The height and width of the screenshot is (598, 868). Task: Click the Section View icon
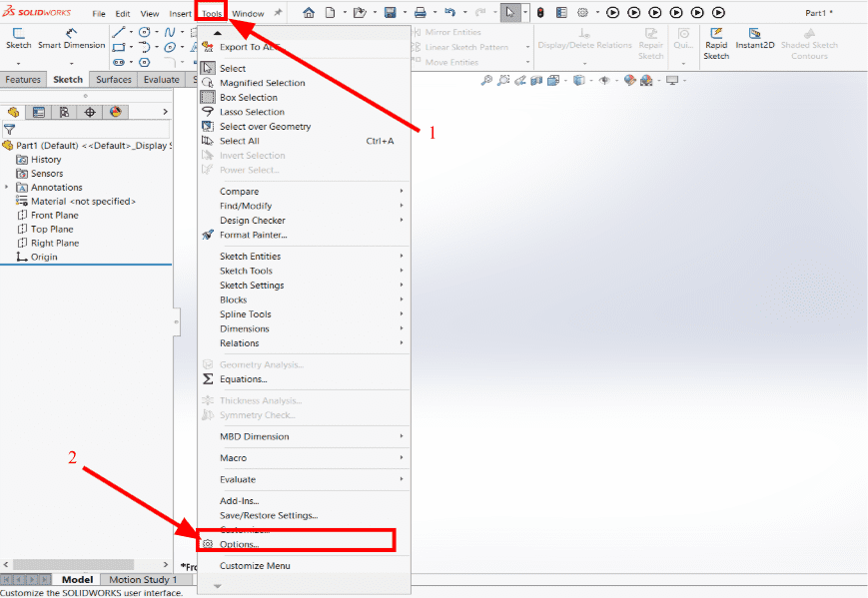[x=536, y=80]
